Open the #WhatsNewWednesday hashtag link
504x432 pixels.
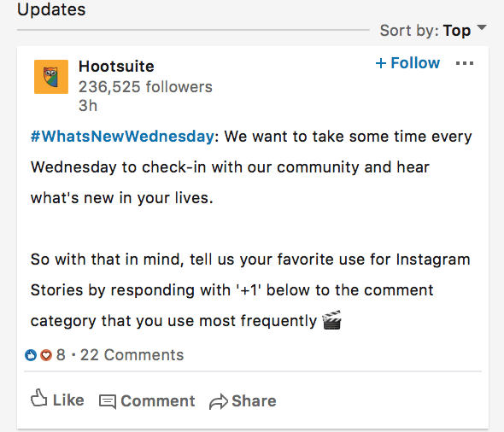coord(122,137)
